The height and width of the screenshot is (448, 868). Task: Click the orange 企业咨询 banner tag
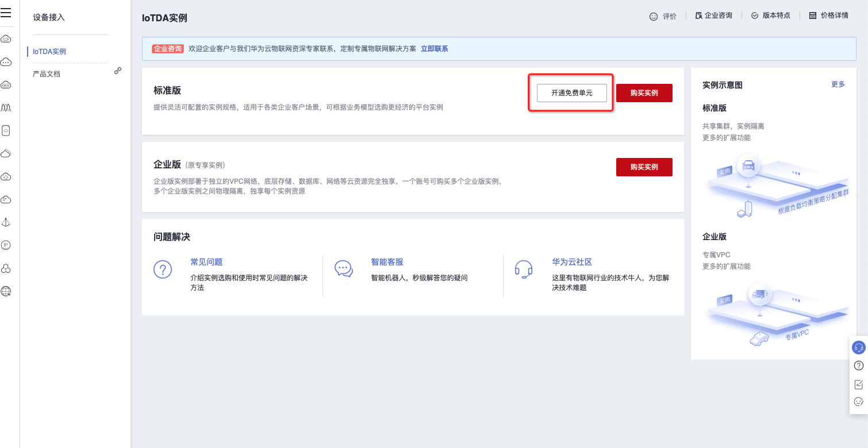coord(168,49)
